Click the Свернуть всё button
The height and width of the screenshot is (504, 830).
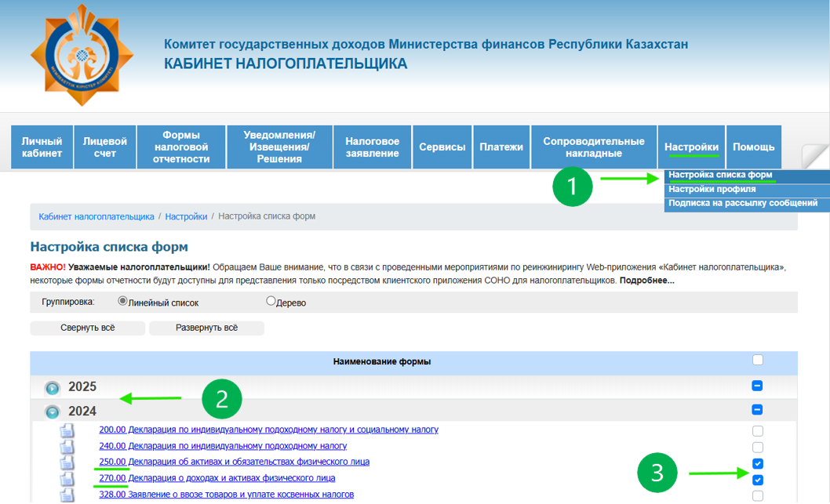87,328
